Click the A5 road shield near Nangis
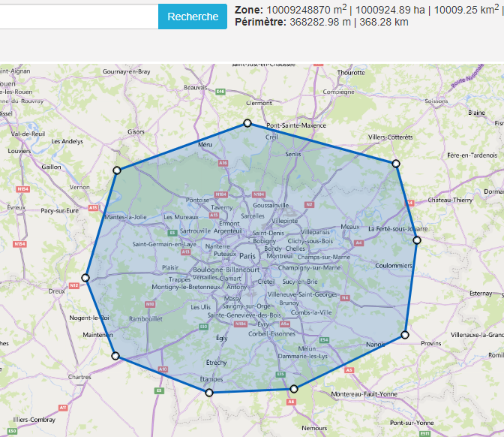Image resolution: width=504 pixels, height=437 pixels. (349, 370)
